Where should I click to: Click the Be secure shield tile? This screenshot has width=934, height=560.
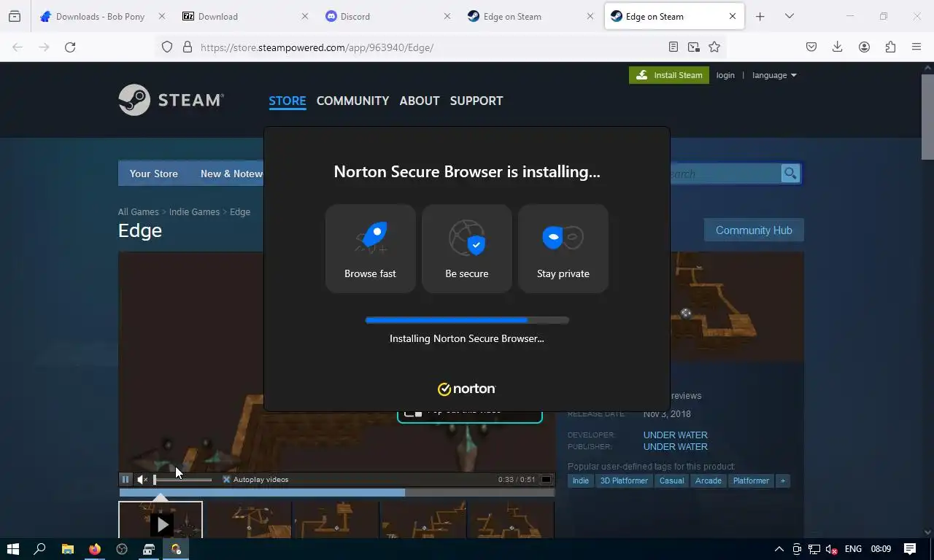467,249
